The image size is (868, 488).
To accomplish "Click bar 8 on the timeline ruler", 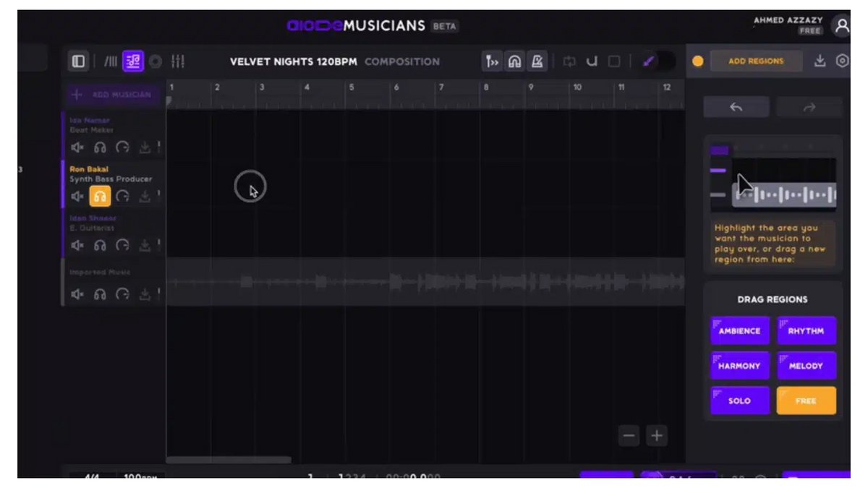I will [x=486, y=88].
